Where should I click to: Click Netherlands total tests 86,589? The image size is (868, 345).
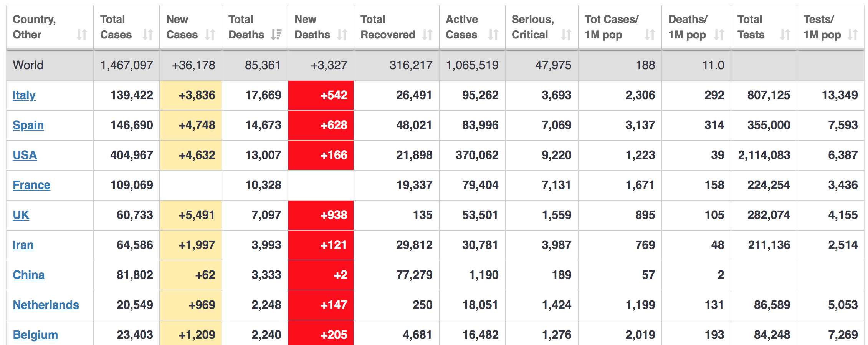pos(772,305)
